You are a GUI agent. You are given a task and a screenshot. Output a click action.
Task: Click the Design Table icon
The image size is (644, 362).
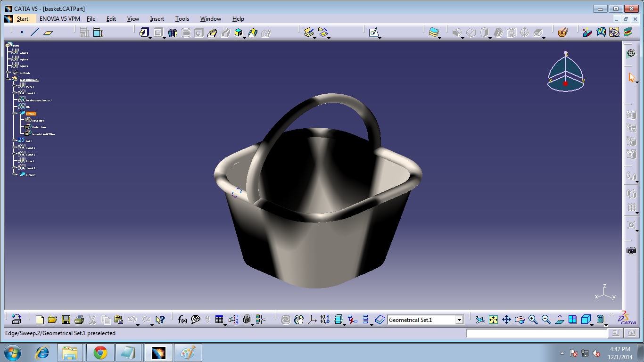click(x=219, y=320)
